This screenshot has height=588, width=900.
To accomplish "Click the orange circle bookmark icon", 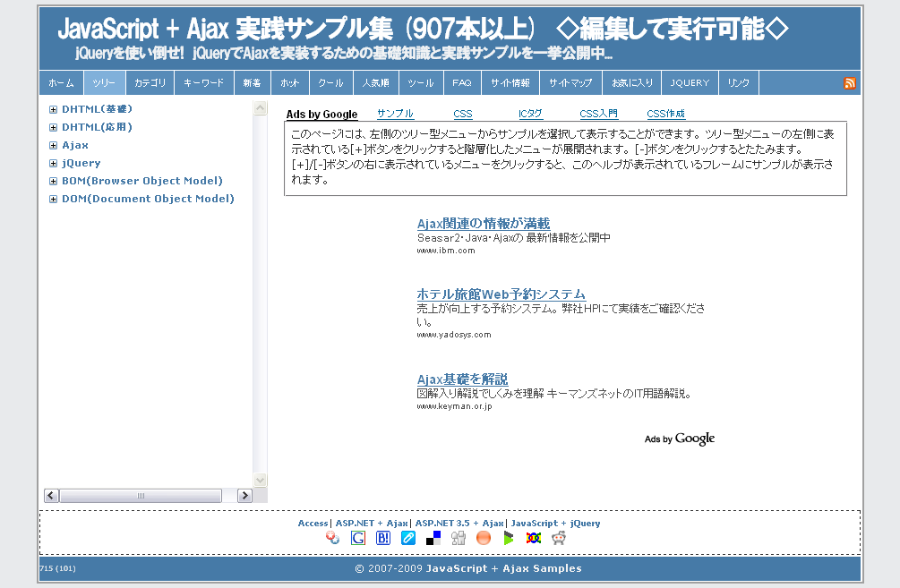I will (484, 538).
